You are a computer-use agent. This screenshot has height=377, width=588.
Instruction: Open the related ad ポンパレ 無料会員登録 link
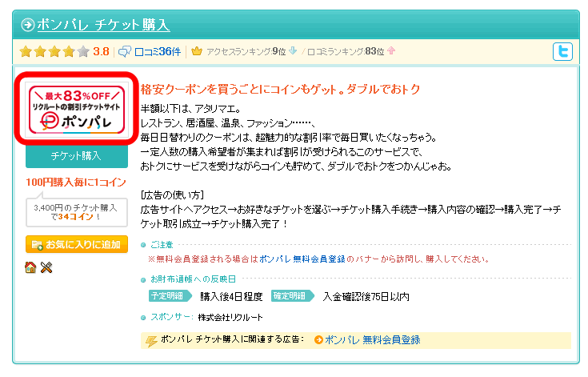pos(372,340)
